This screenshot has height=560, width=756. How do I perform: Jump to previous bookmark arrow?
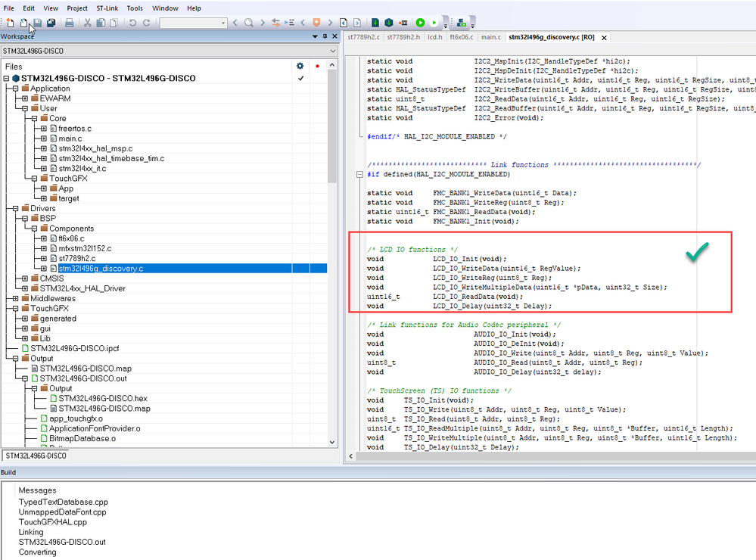pos(303,23)
